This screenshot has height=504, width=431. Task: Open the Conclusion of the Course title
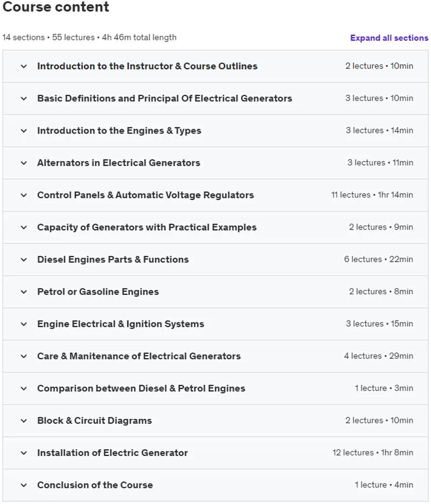[x=95, y=485]
